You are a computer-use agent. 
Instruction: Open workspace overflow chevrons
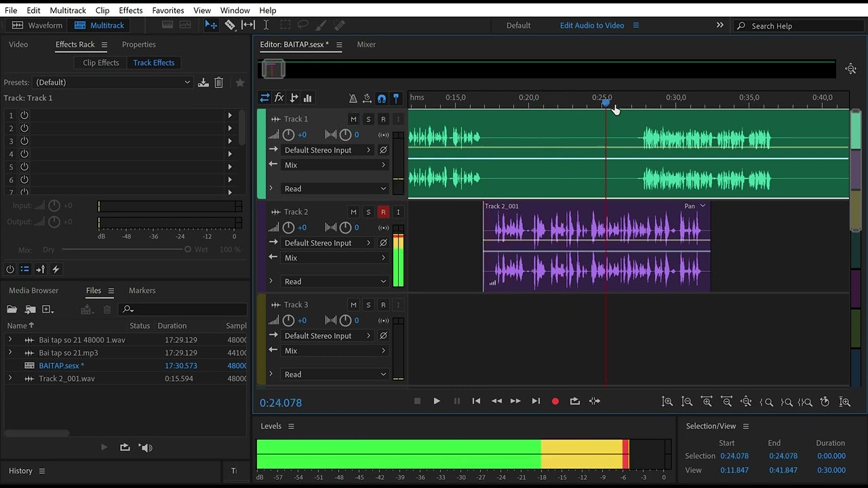[x=719, y=25]
